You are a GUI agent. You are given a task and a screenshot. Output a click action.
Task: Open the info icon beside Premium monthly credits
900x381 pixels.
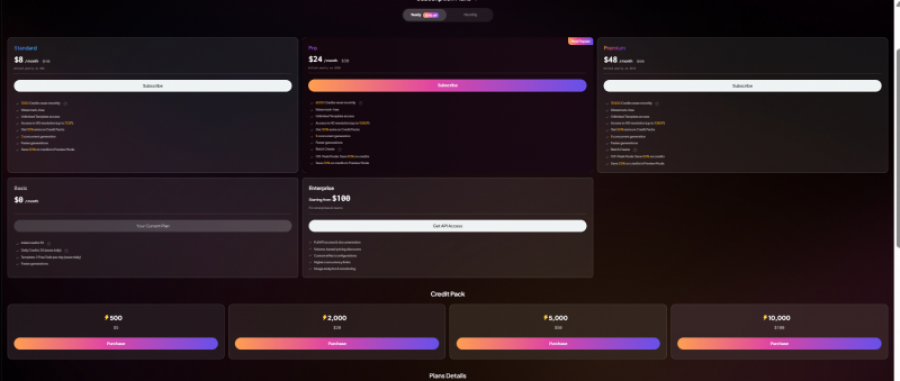click(x=657, y=103)
